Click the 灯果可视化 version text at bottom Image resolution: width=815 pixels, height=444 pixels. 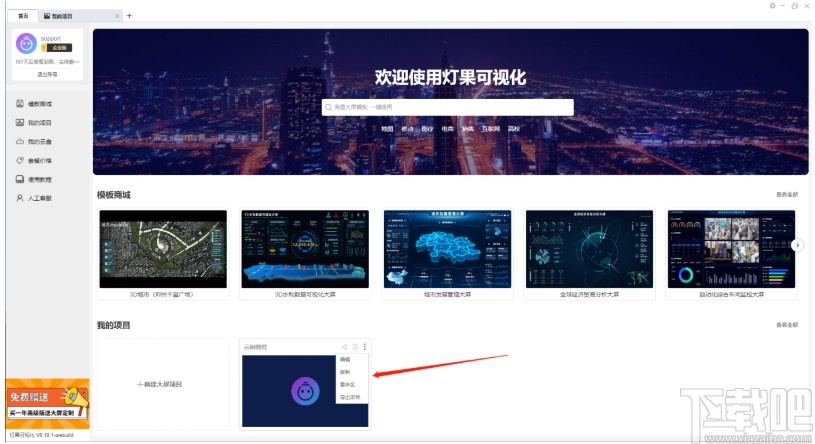[42, 435]
